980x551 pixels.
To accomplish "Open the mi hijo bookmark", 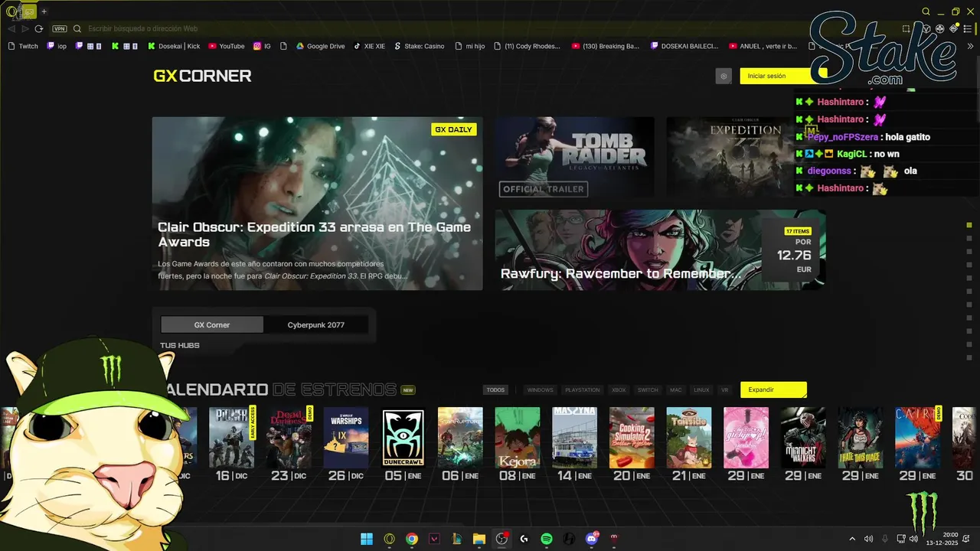I will [469, 46].
